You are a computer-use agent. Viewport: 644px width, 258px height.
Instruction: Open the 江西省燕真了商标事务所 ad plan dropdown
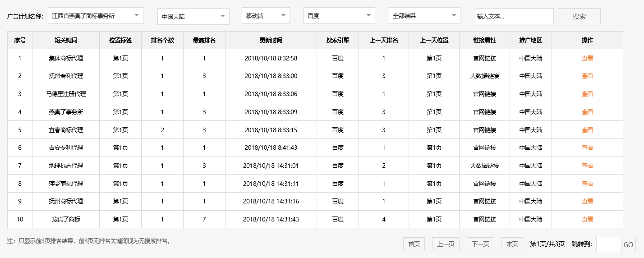(96, 16)
